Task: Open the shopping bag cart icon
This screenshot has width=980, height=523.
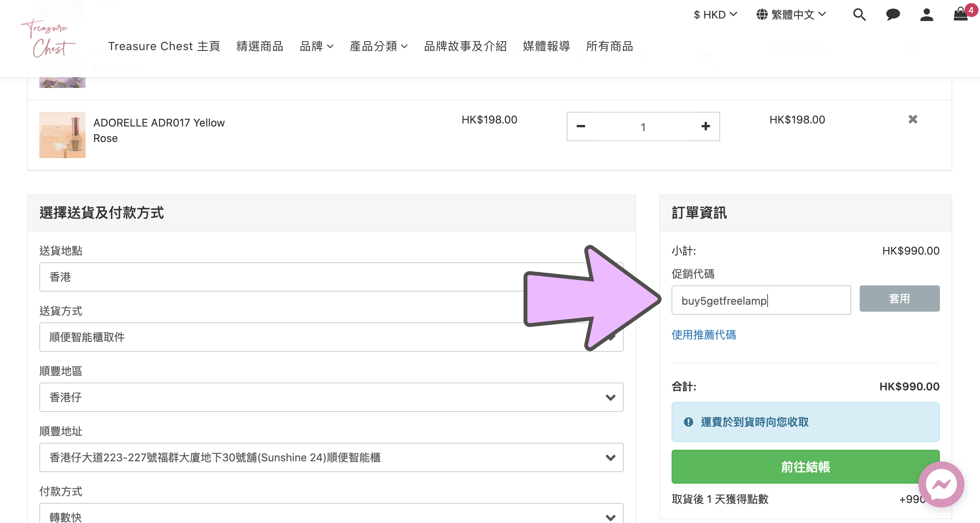Action: 961,15
